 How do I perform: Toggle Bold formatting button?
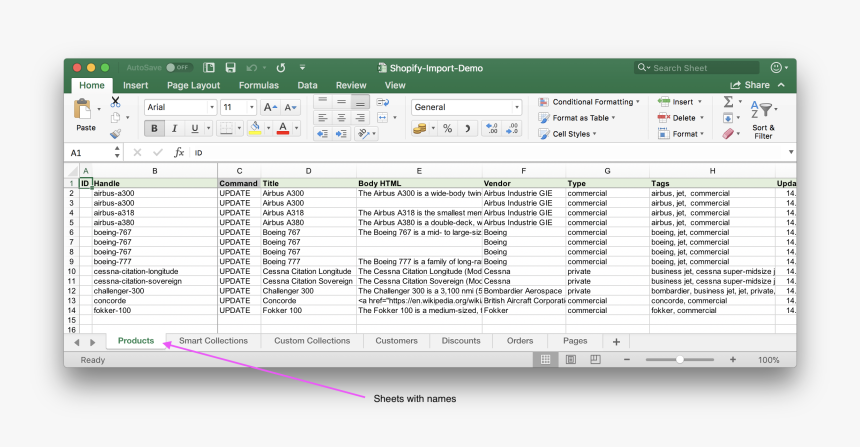click(x=154, y=128)
